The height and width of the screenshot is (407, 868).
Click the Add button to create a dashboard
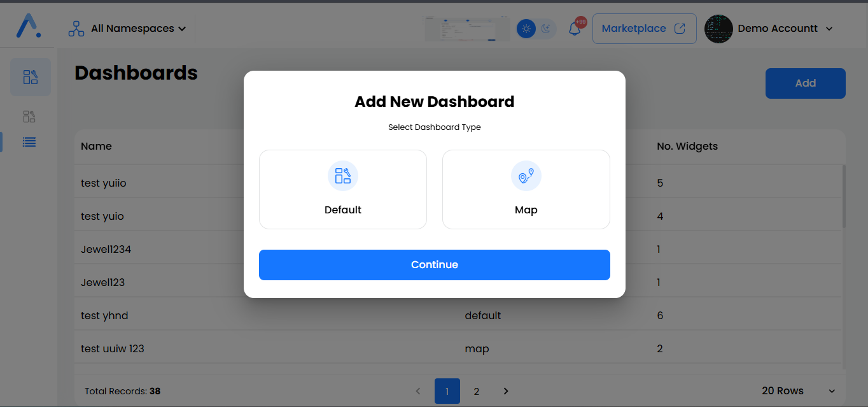click(804, 83)
